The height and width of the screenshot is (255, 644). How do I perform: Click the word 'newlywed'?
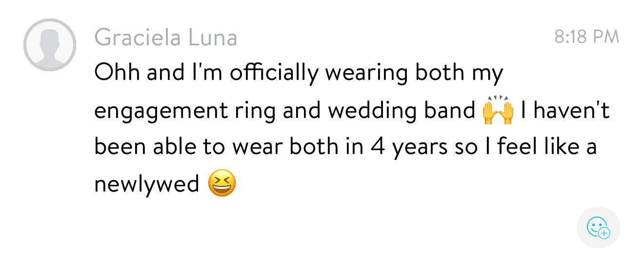[146, 184]
